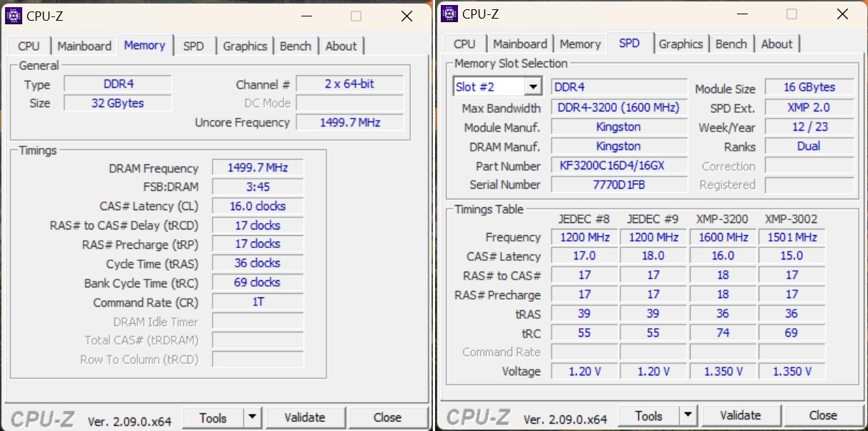The image size is (868, 431).
Task: Open Graphics tab in right CPU-Z window
Action: coord(681,44)
